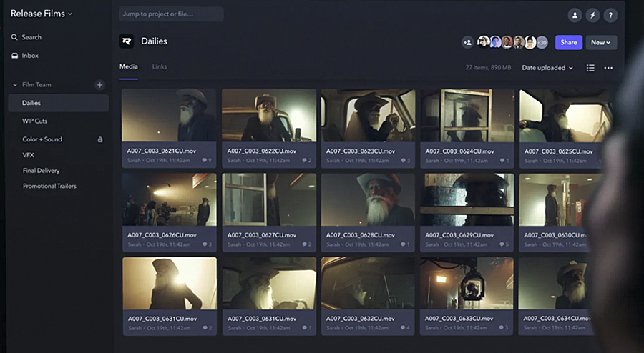Open comments on A007_C003_0627CU.mov
This screenshot has width=644, height=353.
[x=307, y=244]
